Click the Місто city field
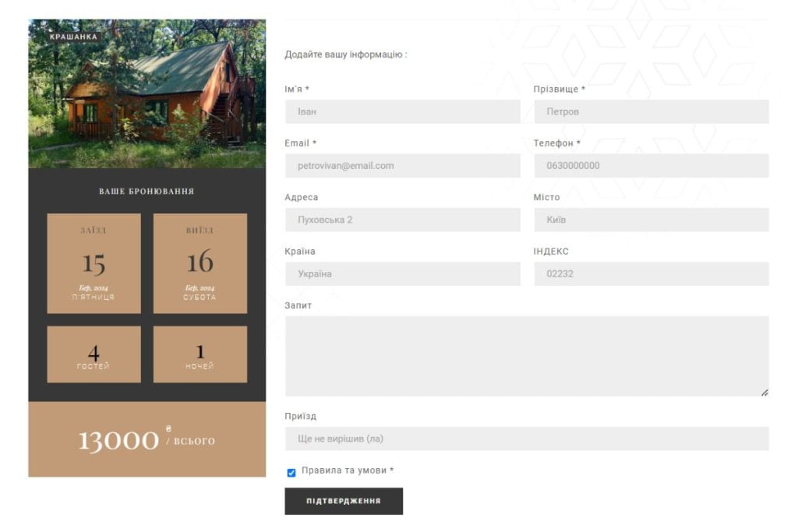This screenshot has width=798, height=532. [x=651, y=220]
